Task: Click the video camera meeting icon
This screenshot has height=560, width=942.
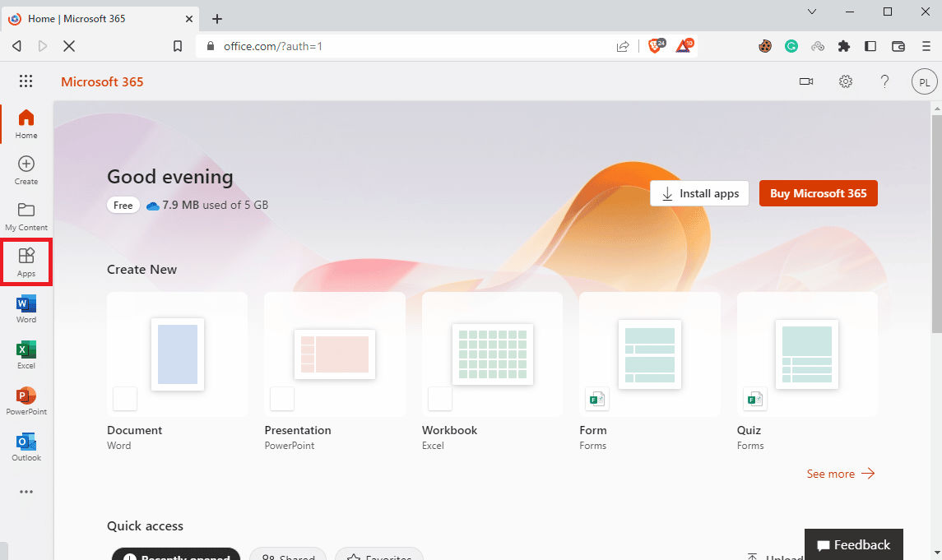Action: [x=806, y=81]
